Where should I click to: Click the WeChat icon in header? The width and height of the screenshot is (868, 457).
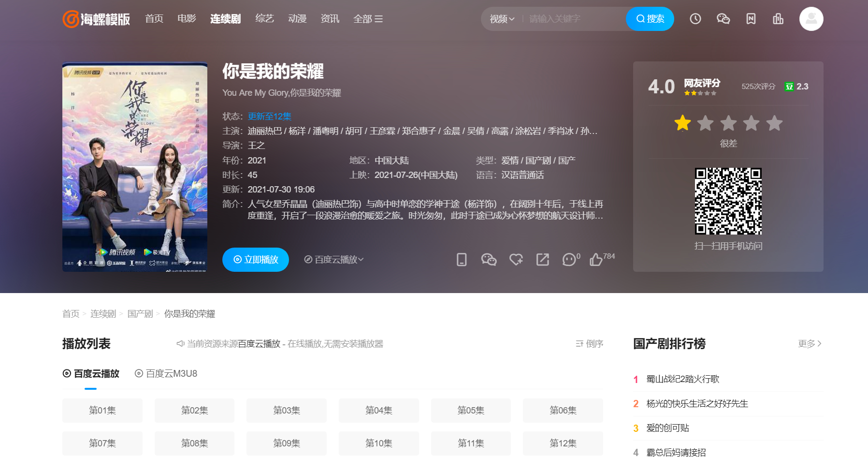723,19
